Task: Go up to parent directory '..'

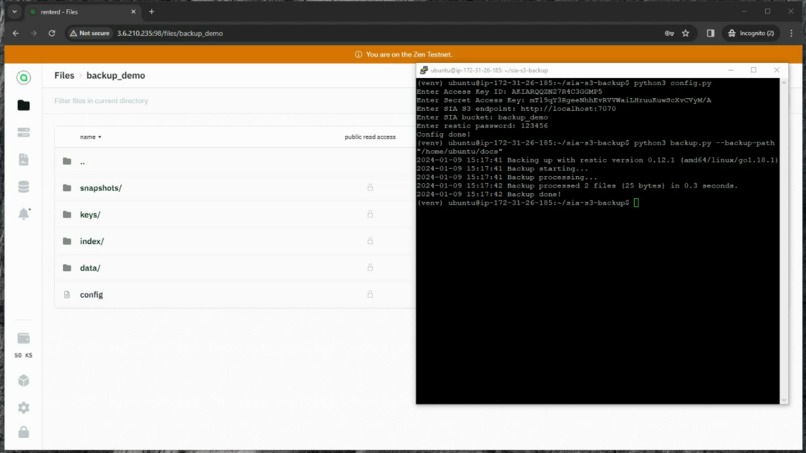Action: click(82, 161)
